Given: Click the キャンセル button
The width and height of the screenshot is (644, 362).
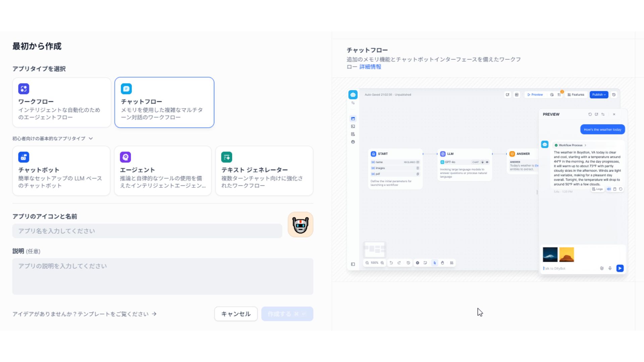Looking at the screenshot, I should (236, 314).
